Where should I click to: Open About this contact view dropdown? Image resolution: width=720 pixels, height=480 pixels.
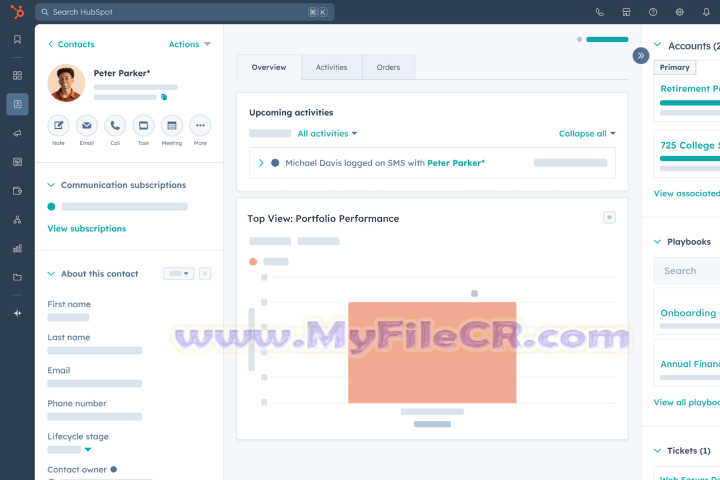pyautogui.click(x=179, y=274)
